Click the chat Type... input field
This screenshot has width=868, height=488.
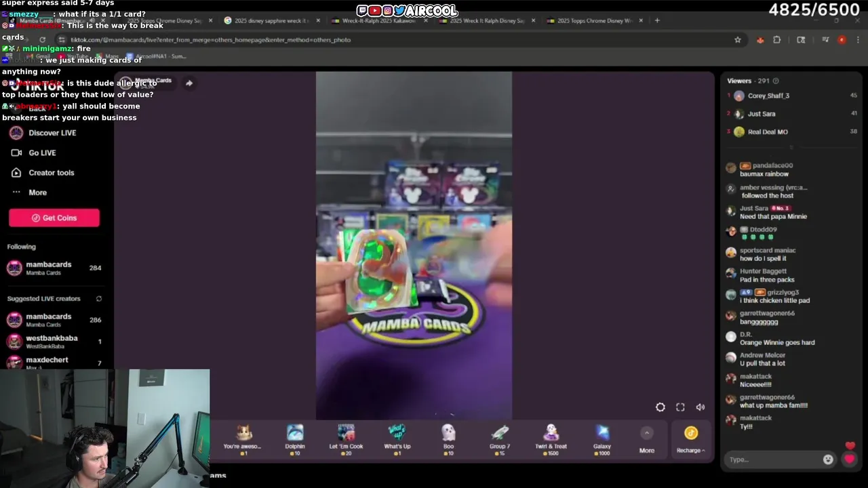click(x=773, y=460)
